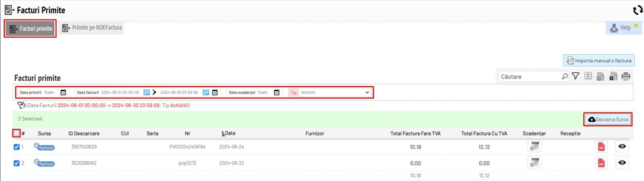This screenshot has height=181, width=644.
Task: Switch to Facturi primite tab
Action: click(x=31, y=29)
